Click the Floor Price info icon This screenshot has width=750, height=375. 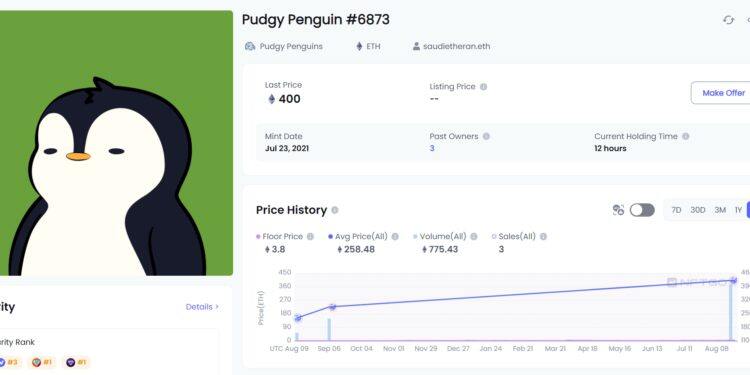310,236
